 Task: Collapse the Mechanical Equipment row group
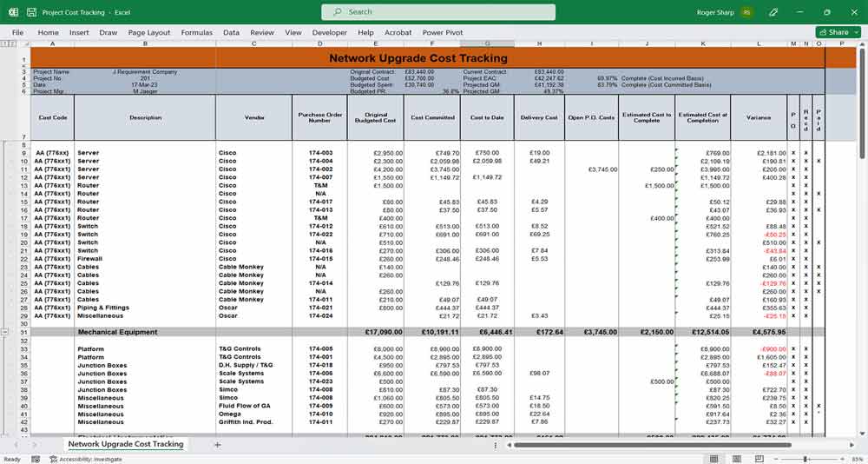pyautogui.click(x=5, y=332)
